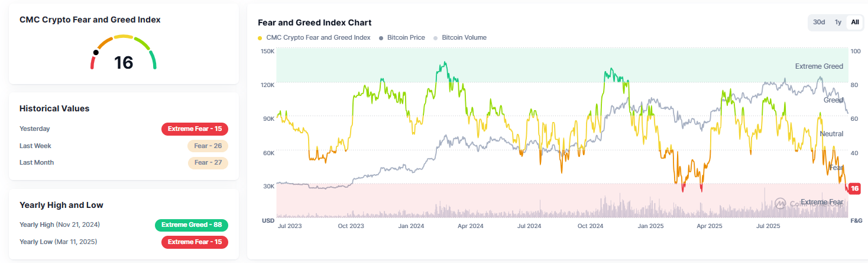The height and width of the screenshot is (263, 868).
Task: Click the Last Month Fear - 27 badge
Action: (208, 162)
